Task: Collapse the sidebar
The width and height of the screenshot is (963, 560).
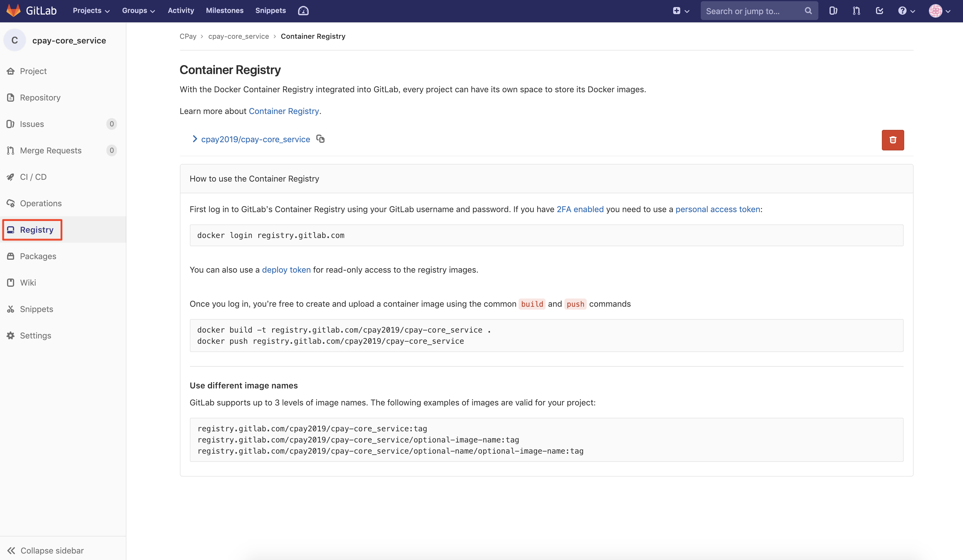Action: 45,550
